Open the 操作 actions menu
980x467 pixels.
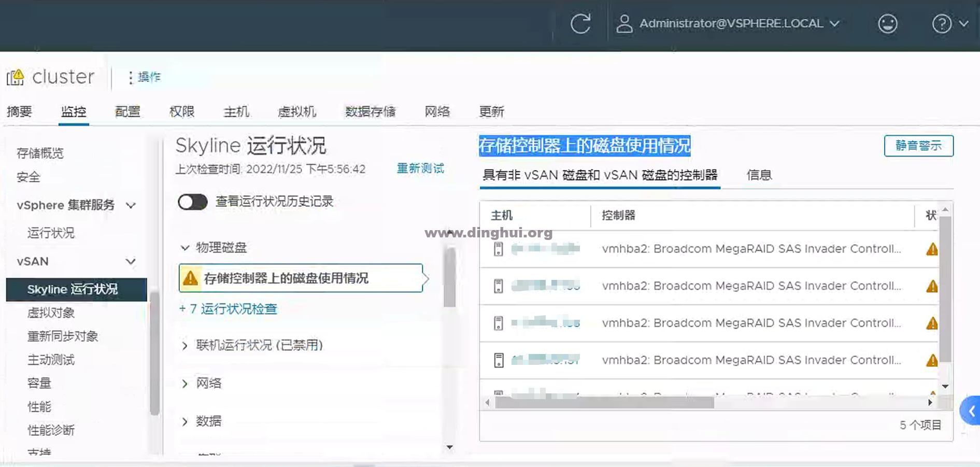tap(145, 77)
